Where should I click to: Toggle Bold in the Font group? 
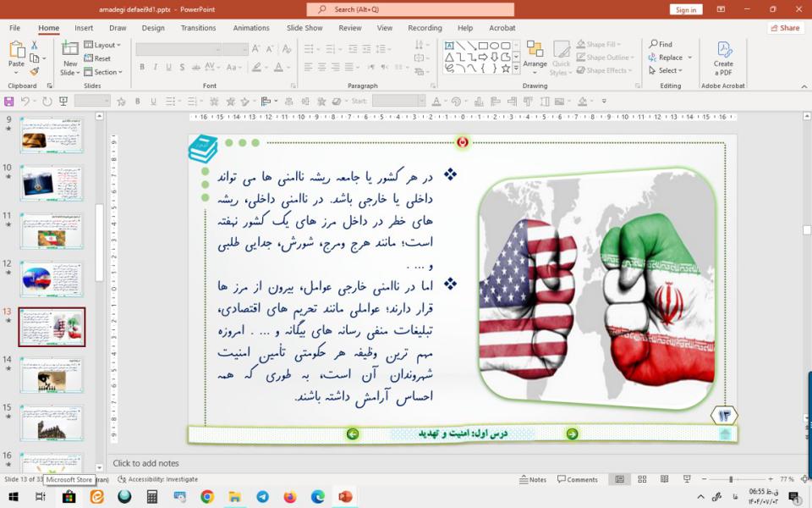pyautogui.click(x=142, y=67)
